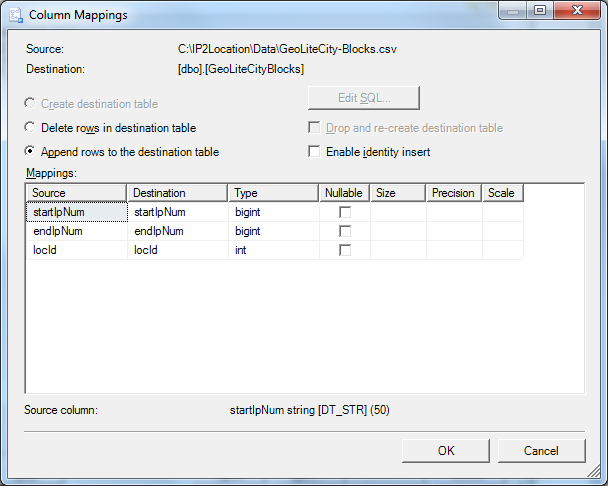The height and width of the screenshot is (486, 608).
Task: Click the Size cell in startIpNum row
Action: [x=398, y=212]
